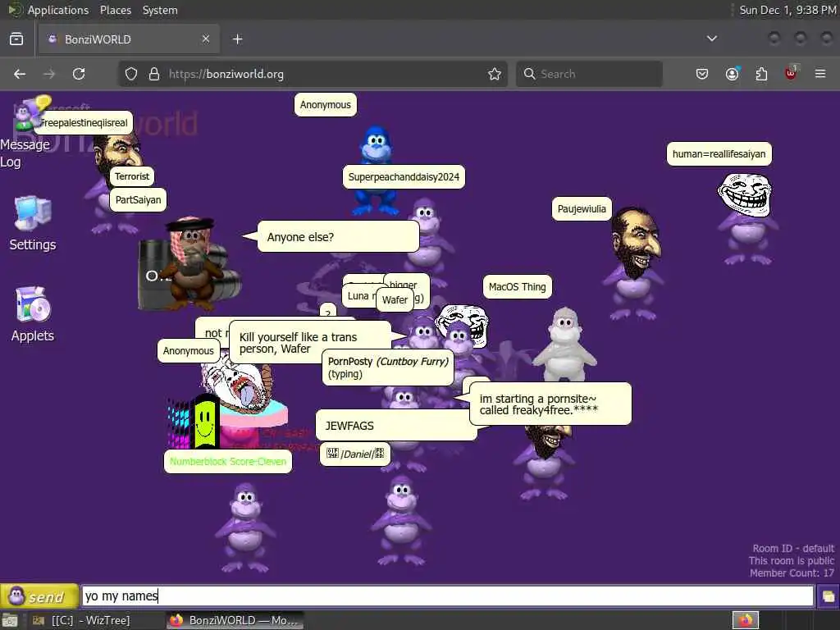840x630 pixels.
Task: Click the clock Sun Dec 1
Action: (787, 10)
